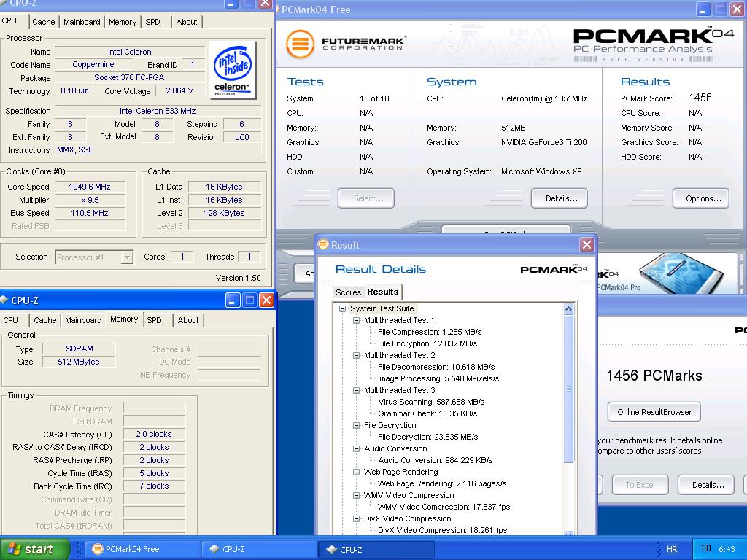Select File Encryption: 12.032 MB/s row

click(x=427, y=344)
